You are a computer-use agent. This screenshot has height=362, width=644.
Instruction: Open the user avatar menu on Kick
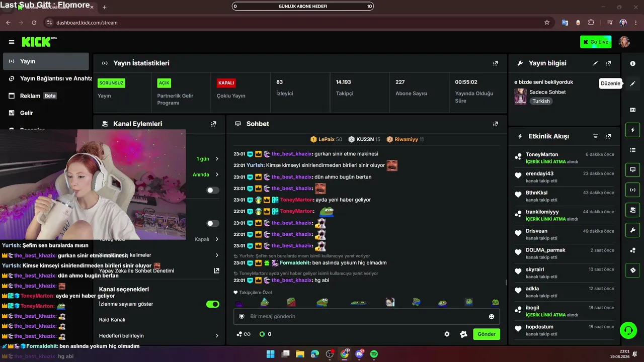624,42
